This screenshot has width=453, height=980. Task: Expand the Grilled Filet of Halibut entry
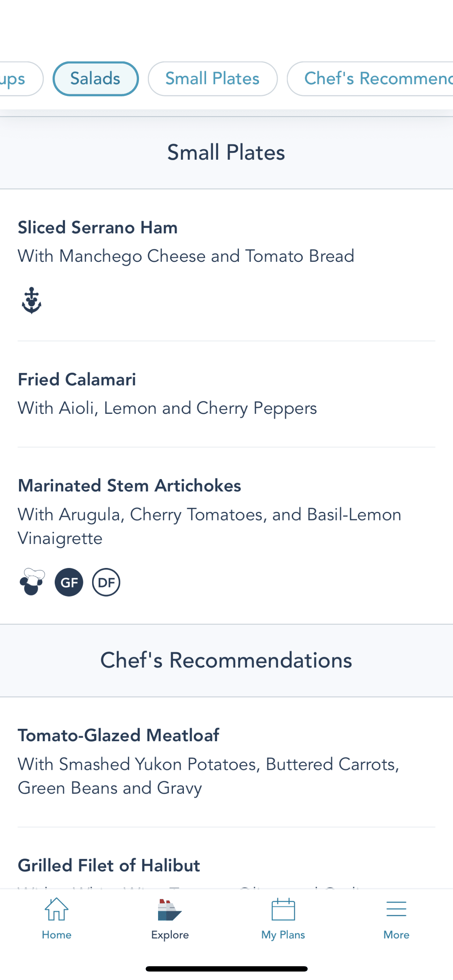pyautogui.click(x=108, y=865)
